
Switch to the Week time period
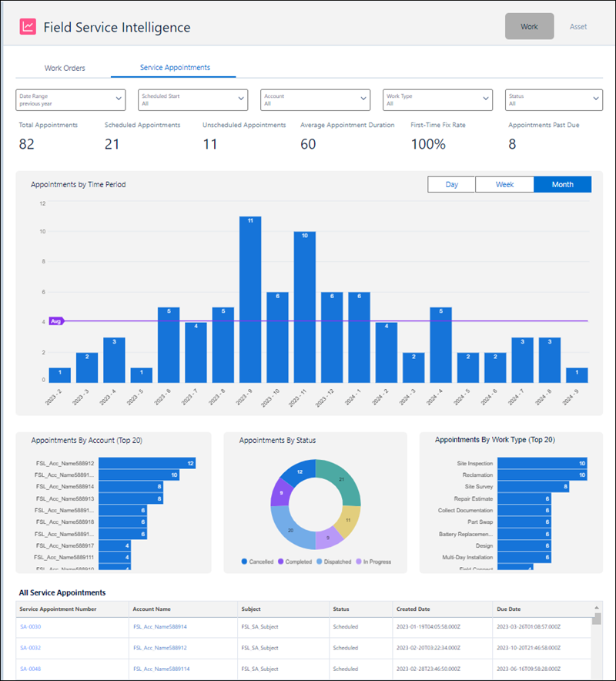tap(504, 184)
